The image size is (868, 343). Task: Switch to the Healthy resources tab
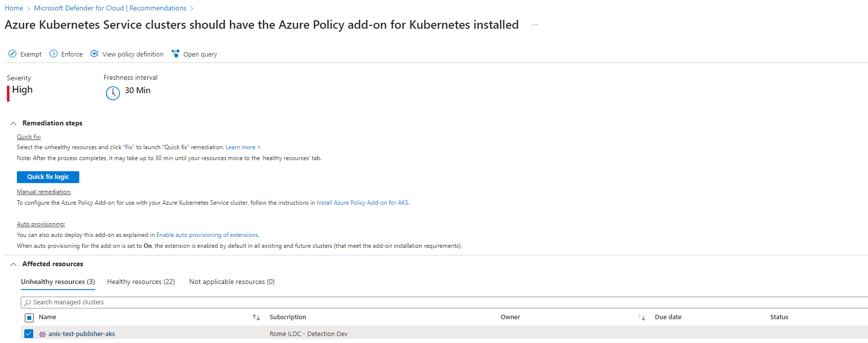(x=141, y=282)
